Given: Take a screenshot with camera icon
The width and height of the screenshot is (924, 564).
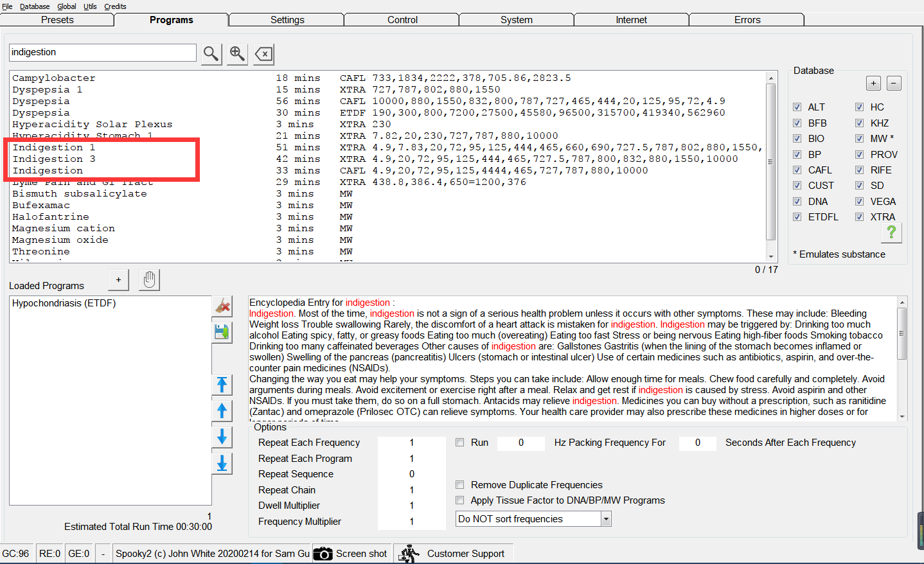Looking at the screenshot, I should pyautogui.click(x=323, y=554).
